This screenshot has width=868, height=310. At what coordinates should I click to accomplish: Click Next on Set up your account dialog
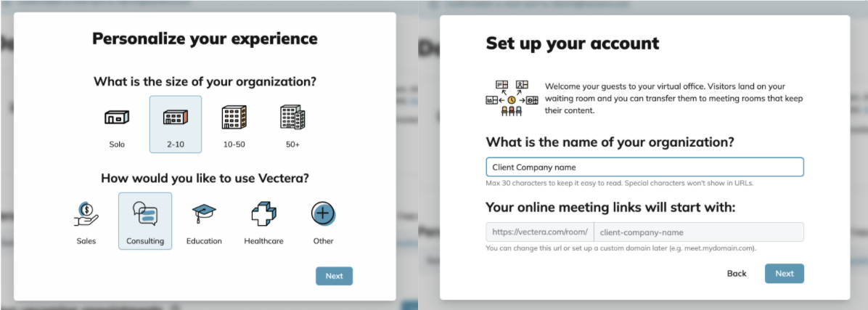785,274
